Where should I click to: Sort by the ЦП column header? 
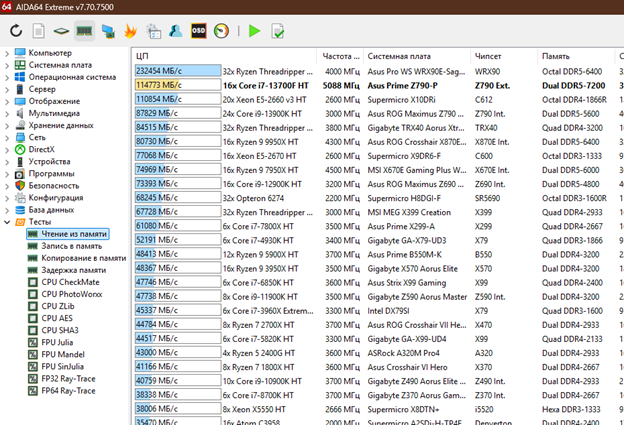pyautogui.click(x=224, y=56)
